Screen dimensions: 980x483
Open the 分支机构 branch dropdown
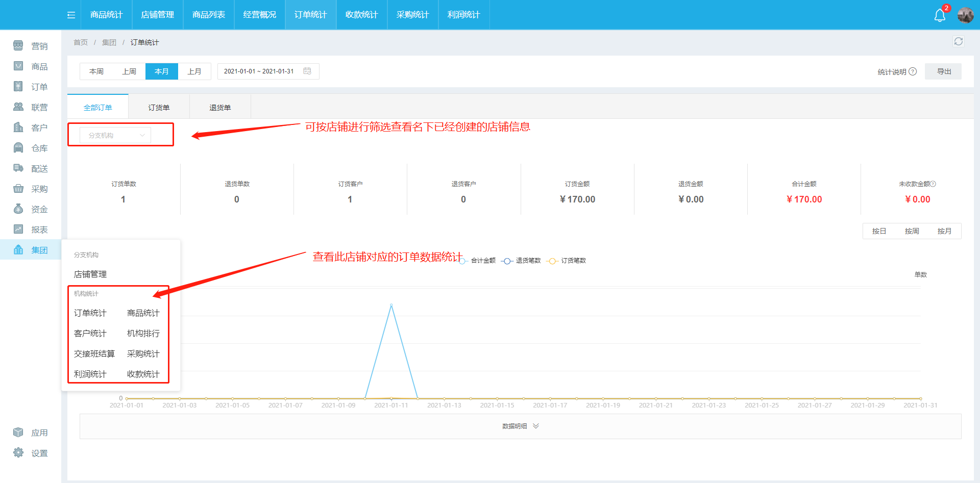click(x=115, y=135)
